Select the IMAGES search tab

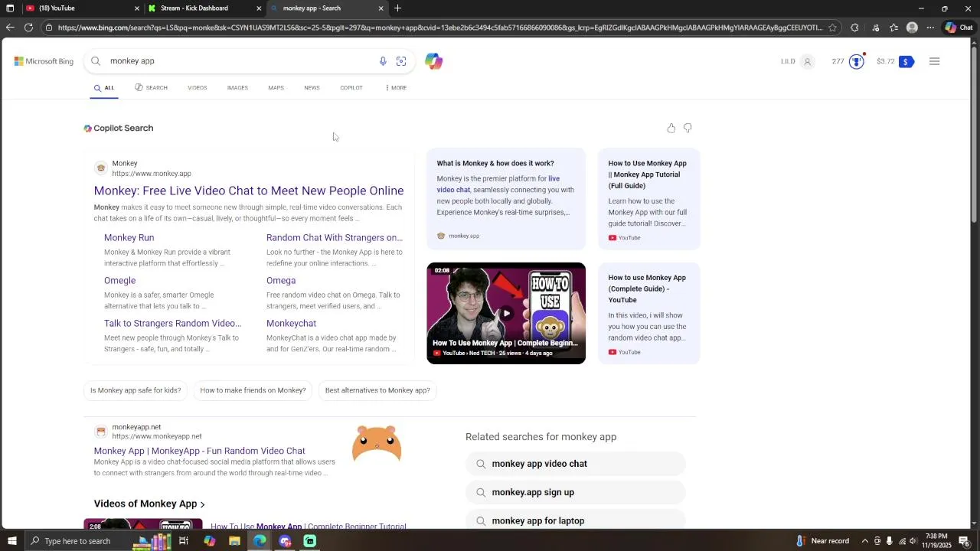[237, 88]
